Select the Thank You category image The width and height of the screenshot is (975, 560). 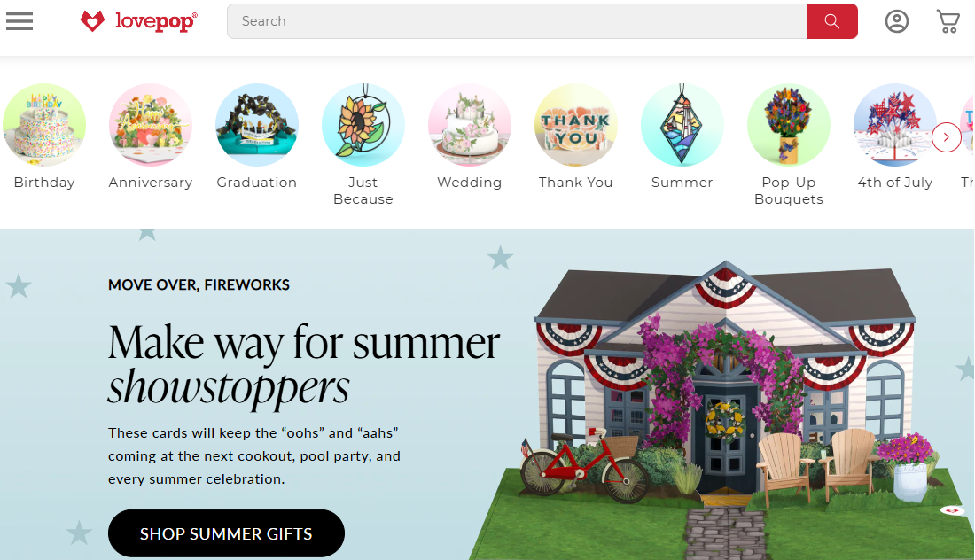(x=576, y=125)
